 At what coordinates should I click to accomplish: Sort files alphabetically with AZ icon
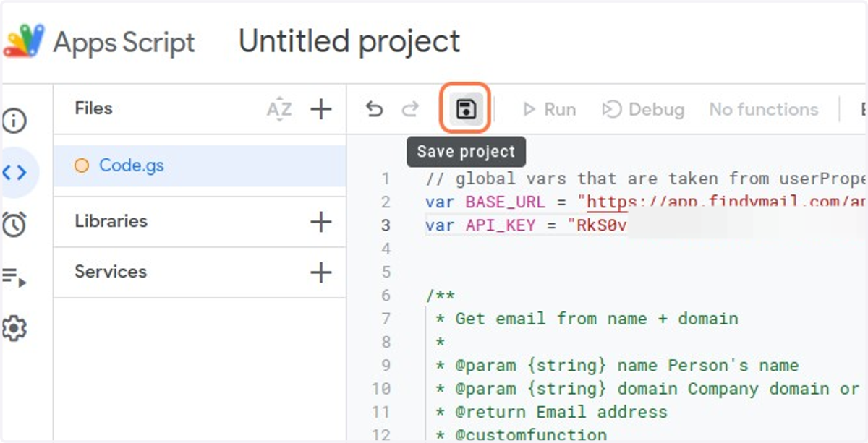[279, 109]
